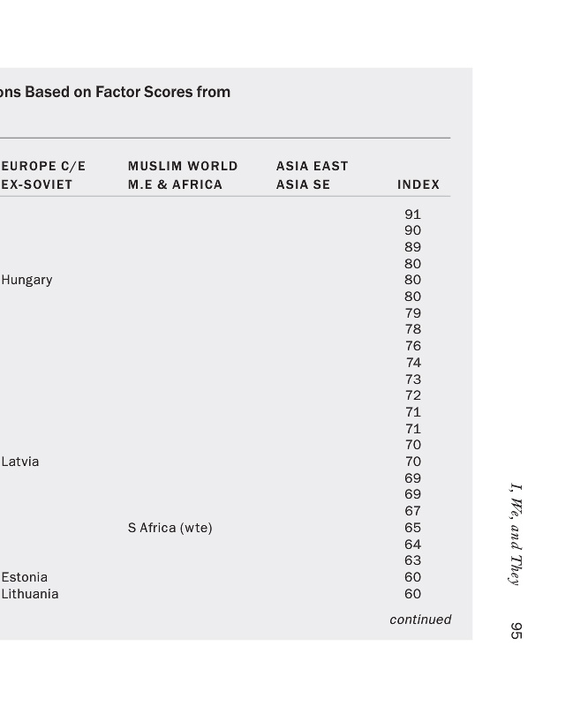Click the INDEX column header
The image size is (588, 706).
[418, 184]
